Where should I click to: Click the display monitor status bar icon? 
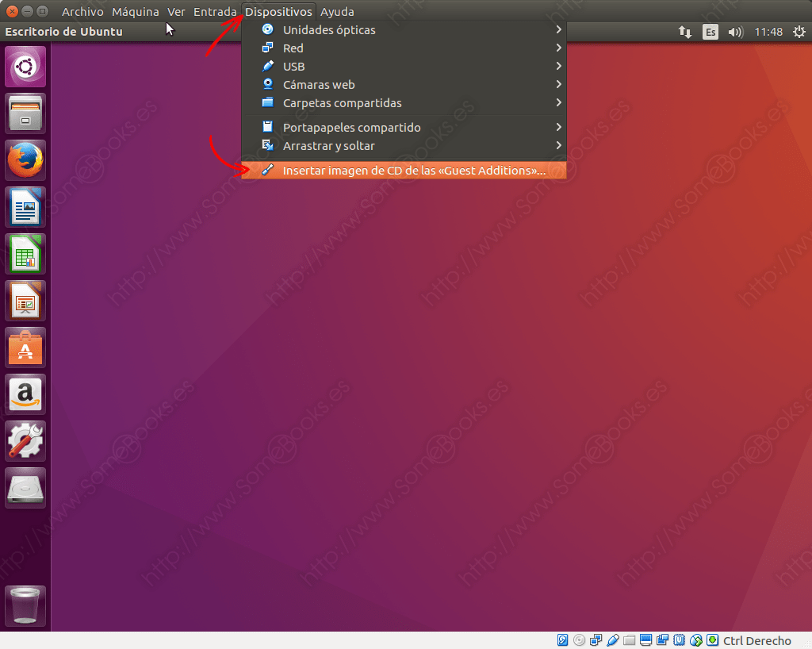pyautogui.click(x=646, y=640)
